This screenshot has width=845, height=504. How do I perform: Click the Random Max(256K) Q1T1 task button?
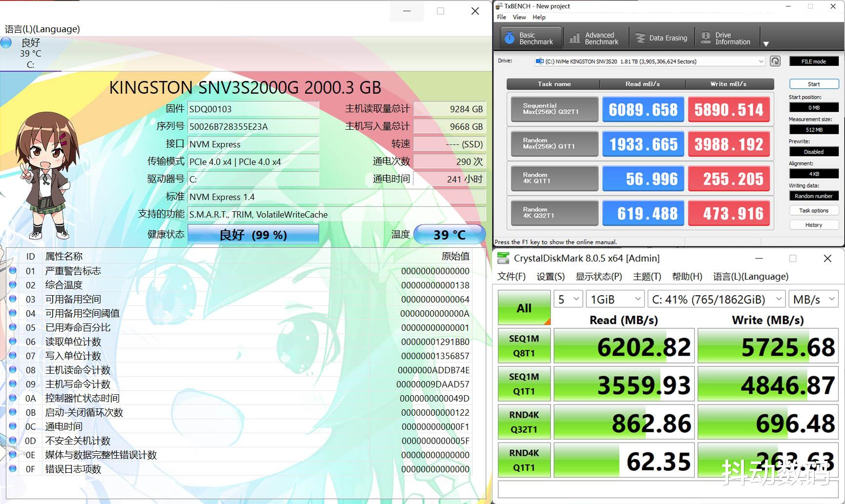(x=555, y=143)
